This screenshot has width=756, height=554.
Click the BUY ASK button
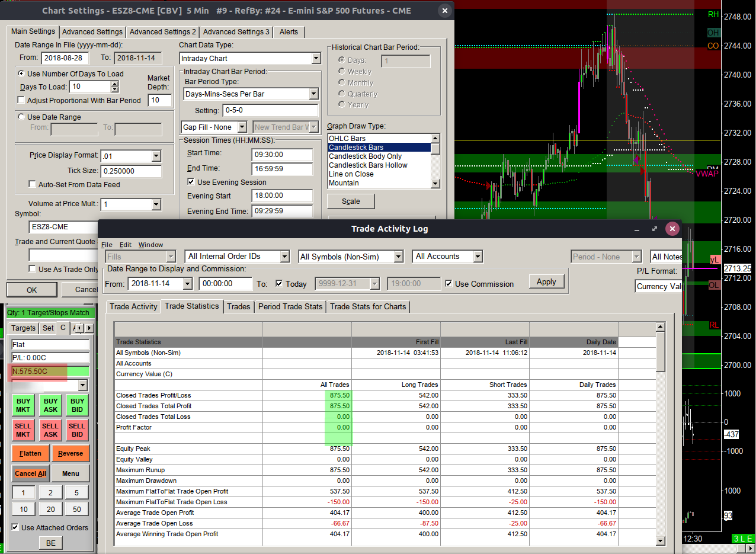point(50,406)
